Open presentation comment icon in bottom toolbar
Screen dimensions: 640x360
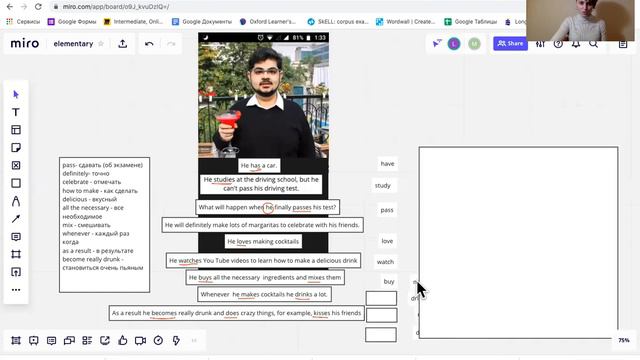(33, 340)
